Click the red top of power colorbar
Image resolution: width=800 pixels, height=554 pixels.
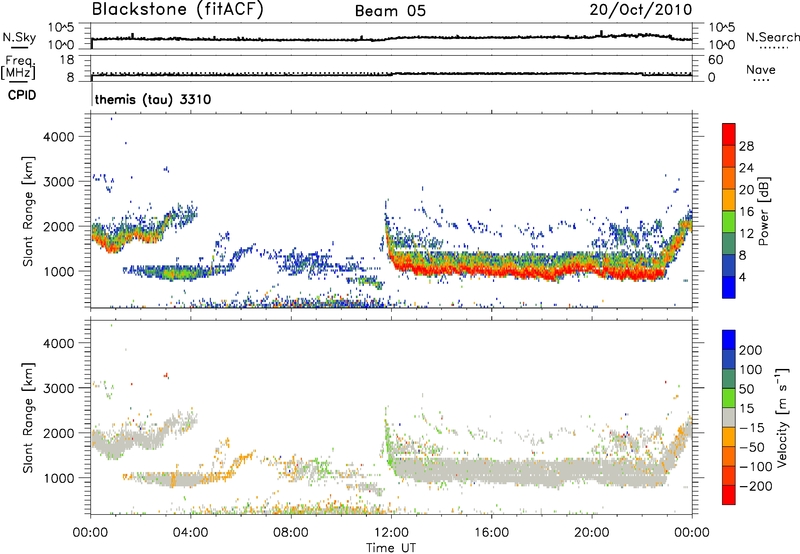click(x=729, y=134)
